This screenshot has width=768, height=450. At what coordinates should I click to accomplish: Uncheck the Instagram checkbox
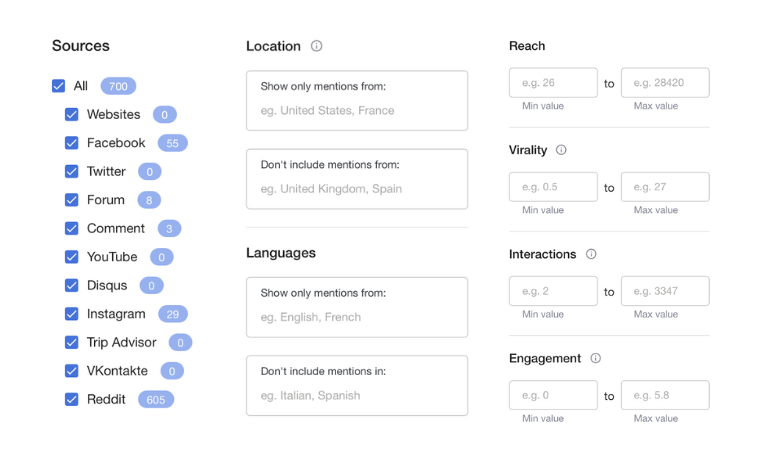[72, 314]
